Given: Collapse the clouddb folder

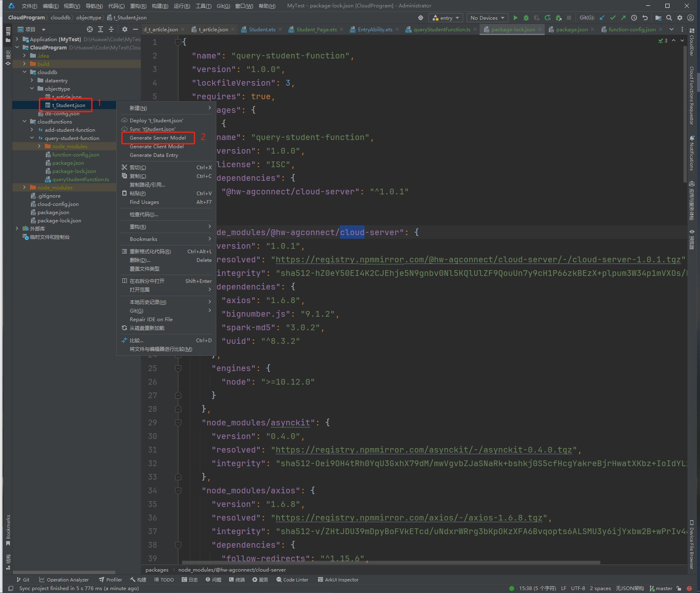Looking at the screenshot, I should click(x=25, y=72).
